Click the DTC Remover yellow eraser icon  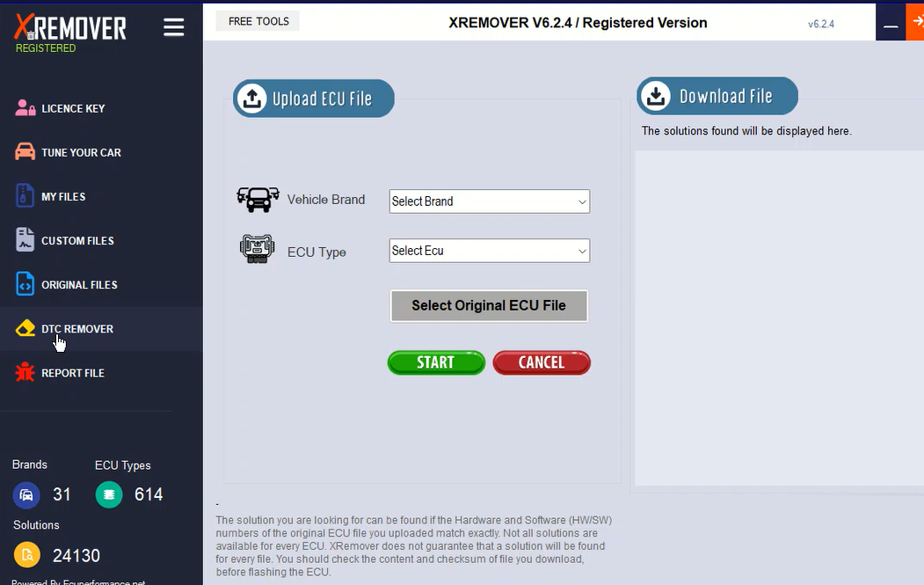25,328
